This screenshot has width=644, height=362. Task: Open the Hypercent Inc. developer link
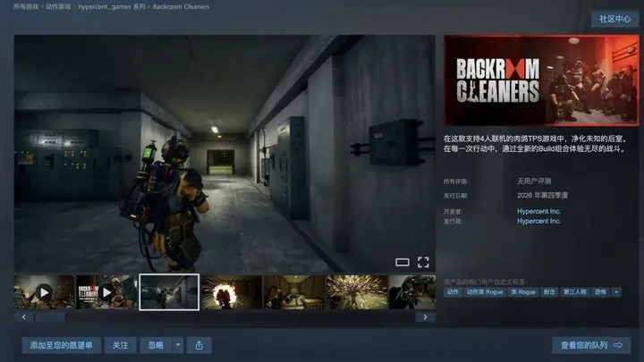coord(538,211)
